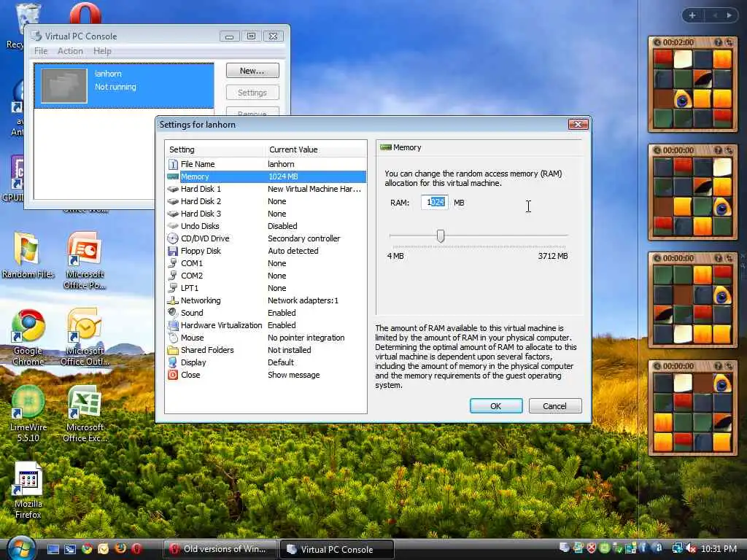Select the File Name setting icon

pos(172,164)
